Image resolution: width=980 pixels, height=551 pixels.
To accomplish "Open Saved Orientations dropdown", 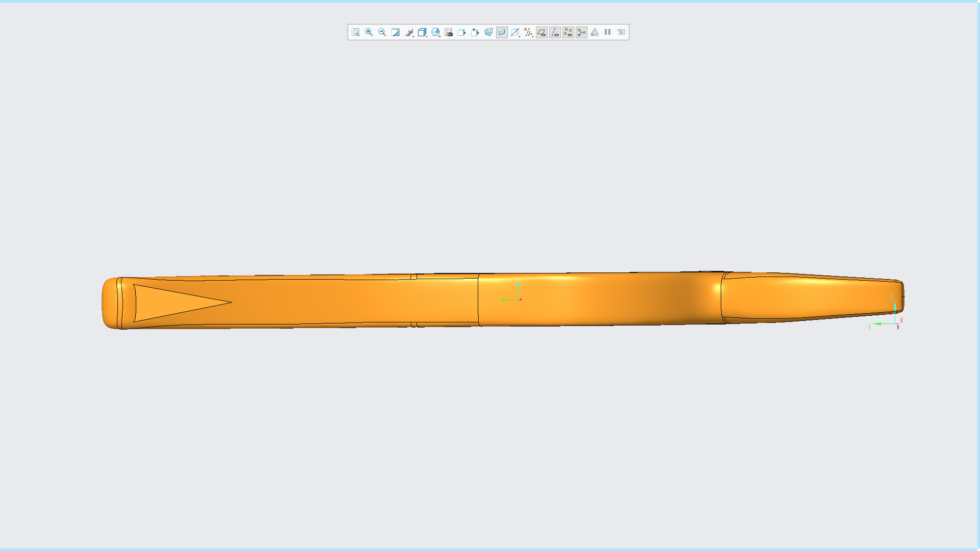I will (x=435, y=32).
